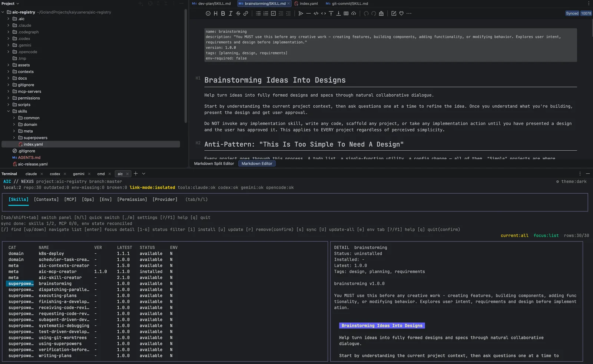Add a new terminal tab
Image resolution: width=593 pixels, height=364 pixels.
pyautogui.click(x=136, y=173)
